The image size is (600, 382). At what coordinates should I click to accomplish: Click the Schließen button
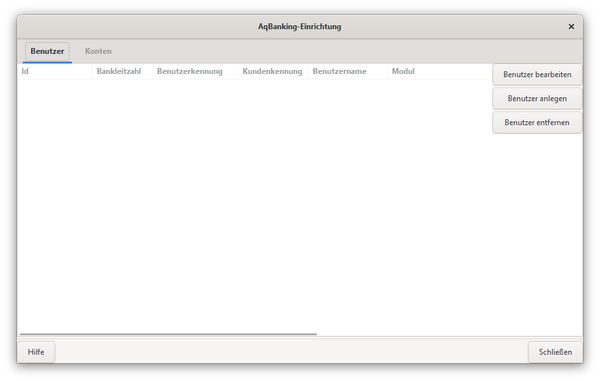pos(555,352)
